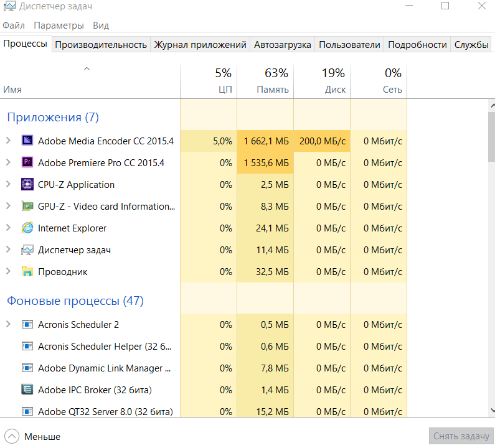Click the Internet Explorer icon

(27, 228)
